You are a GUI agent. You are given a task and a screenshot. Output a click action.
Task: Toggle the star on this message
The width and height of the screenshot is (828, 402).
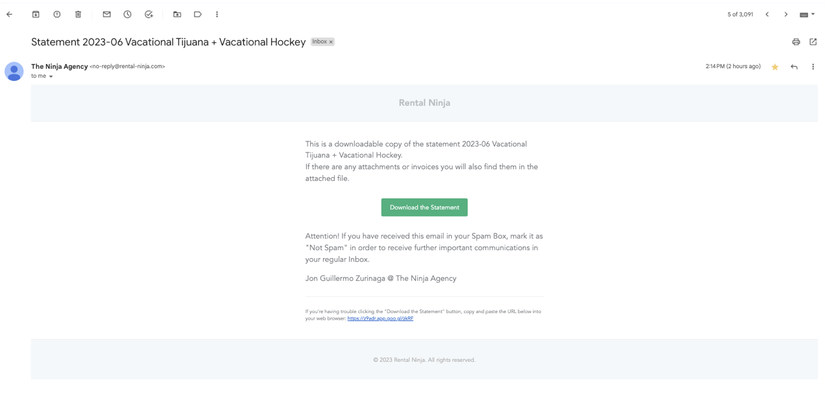pyautogui.click(x=775, y=67)
